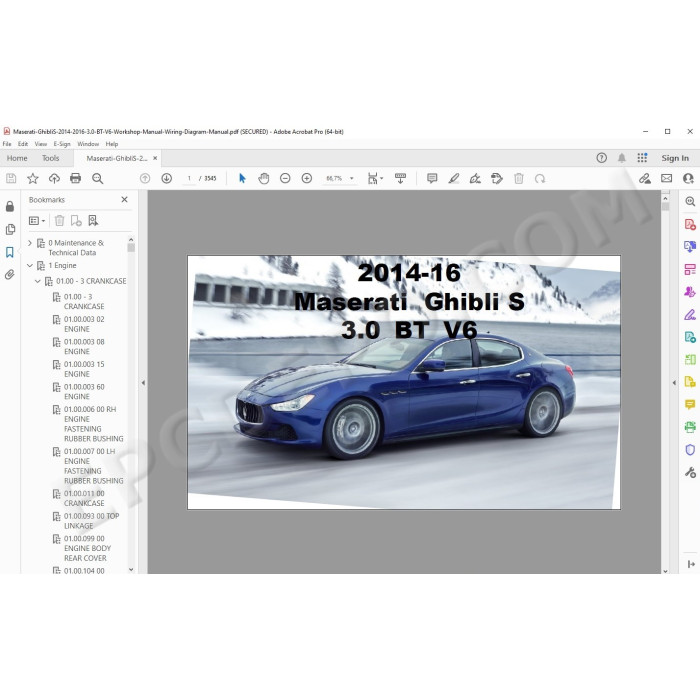
Task: Click the security lock icon in the left rail
Action: (x=10, y=206)
